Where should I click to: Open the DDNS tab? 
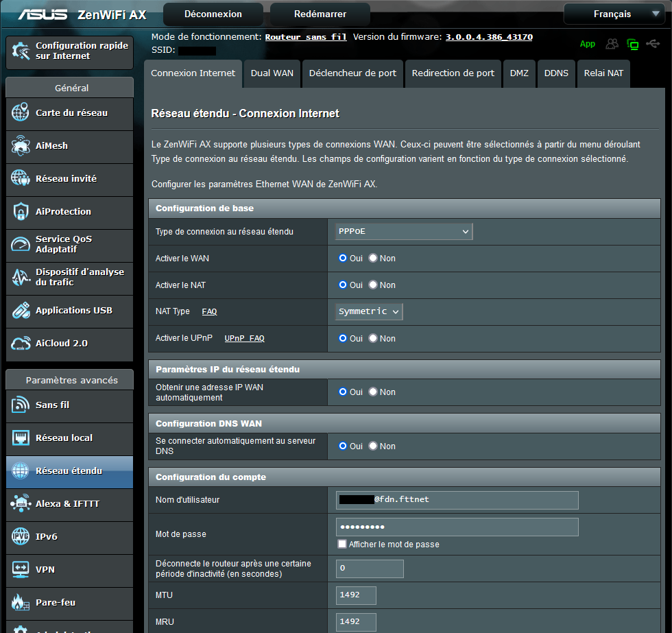pos(556,73)
